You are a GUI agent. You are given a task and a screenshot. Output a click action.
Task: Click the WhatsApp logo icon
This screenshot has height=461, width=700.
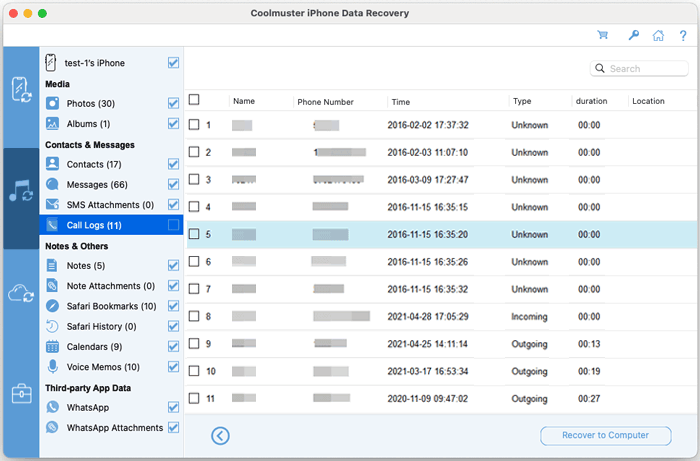coord(52,407)
